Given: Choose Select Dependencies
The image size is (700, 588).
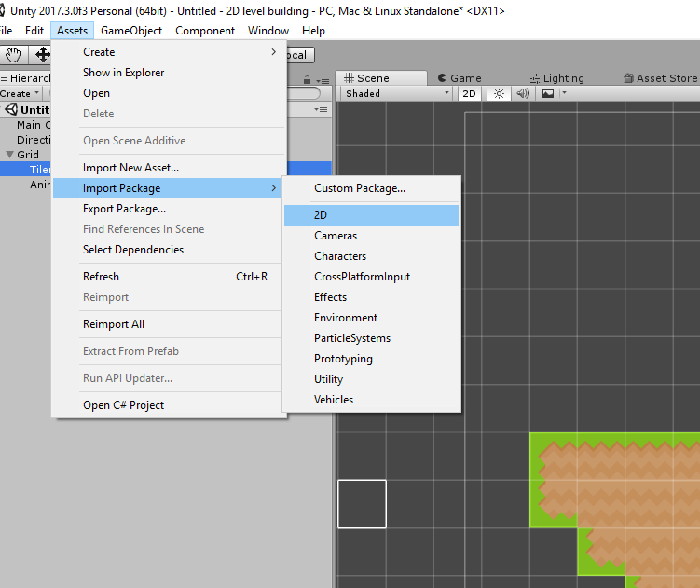Looking at the screenshot, I should (169, 250).
